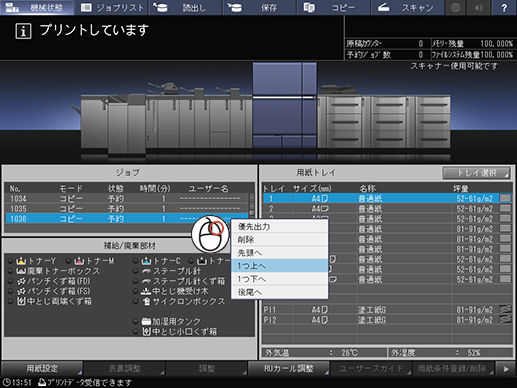517x388 pixels.
Task: Select tray PI2 coated paper row
Action: 387,320
